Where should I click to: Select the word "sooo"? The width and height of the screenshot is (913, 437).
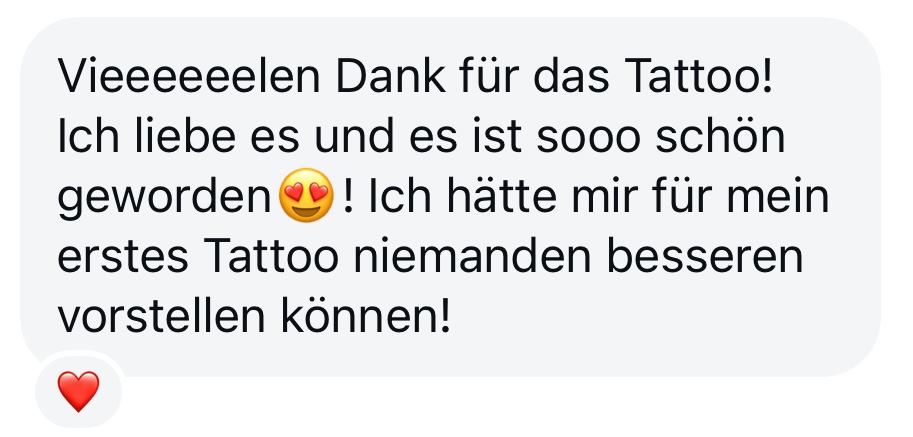[x=588, y=140]
